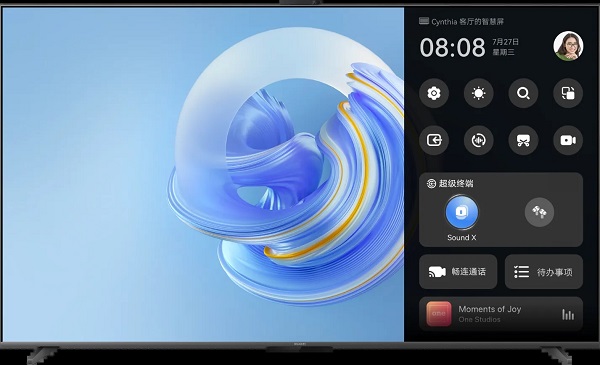The image size is (600, 365).
Task: Click the 08:08 clock display
Action: (452, 47)
